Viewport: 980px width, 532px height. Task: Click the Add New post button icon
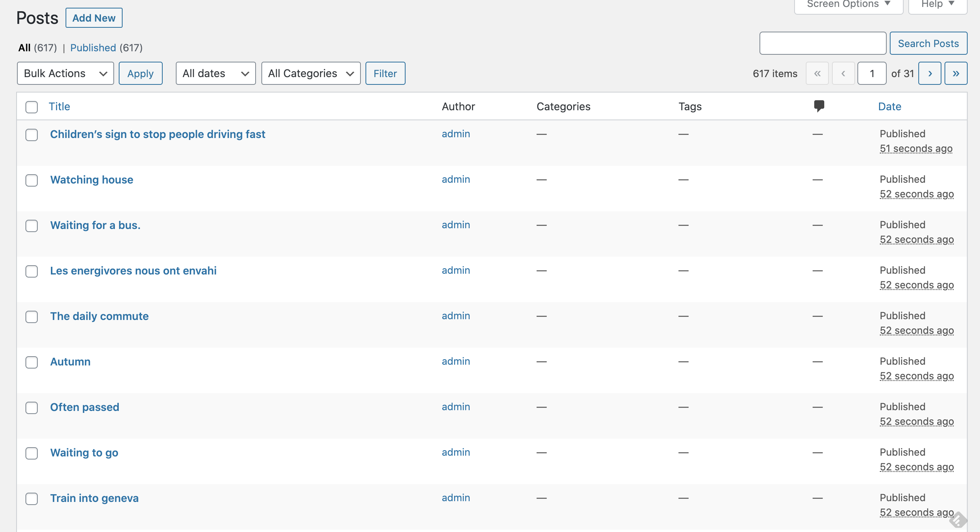(x=94, y=18)
